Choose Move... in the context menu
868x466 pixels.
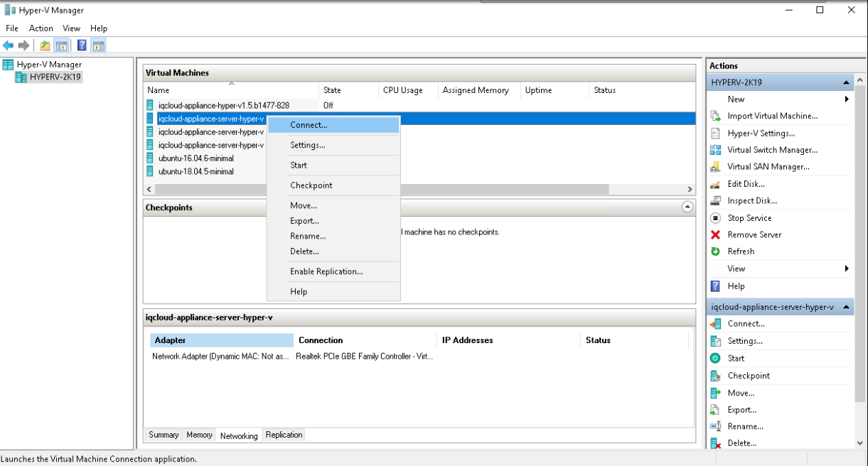tap(333, 205)
